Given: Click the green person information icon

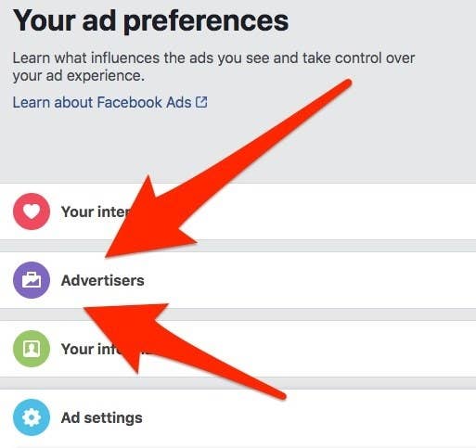Looking at the screenshot, I should click(32, 349).
